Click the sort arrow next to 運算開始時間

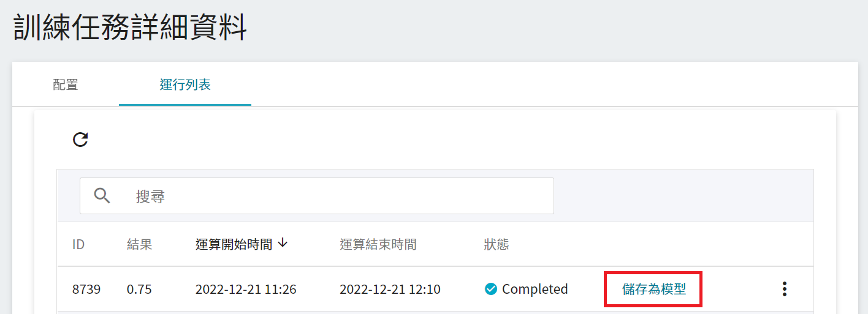point(283,243)
